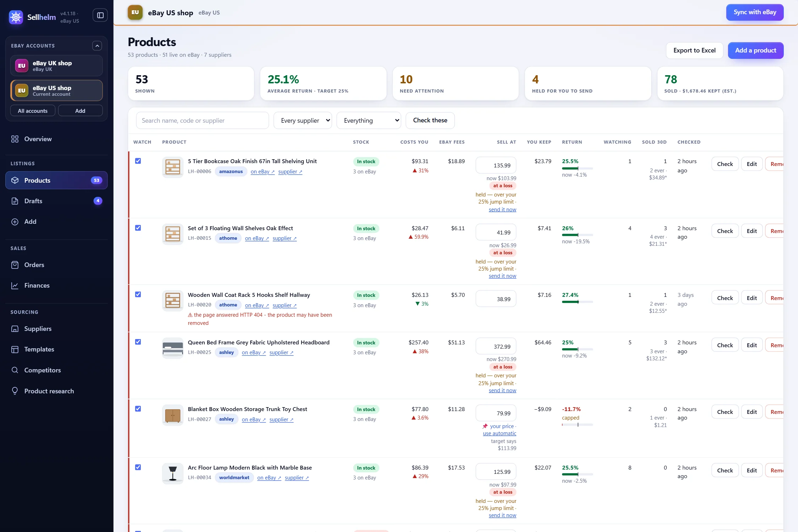798x532 pixels.
Task: Click the Wooden Coat Rack return bar
Action: point(577,302)
